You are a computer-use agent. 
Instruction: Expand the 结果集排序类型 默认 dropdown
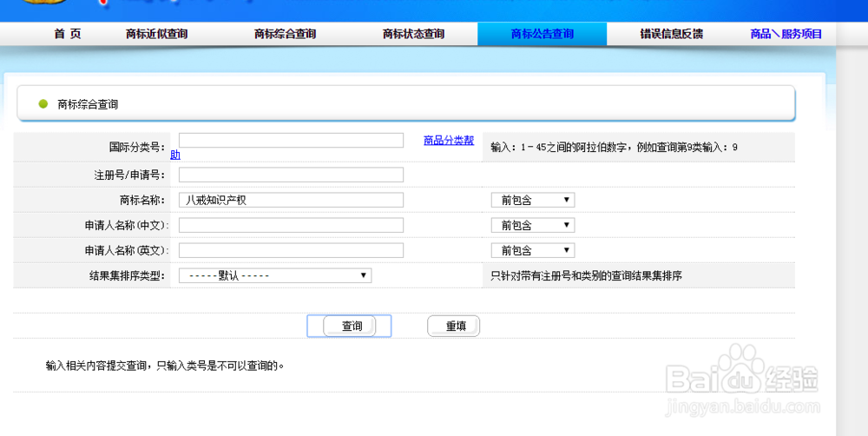[275, 275]
